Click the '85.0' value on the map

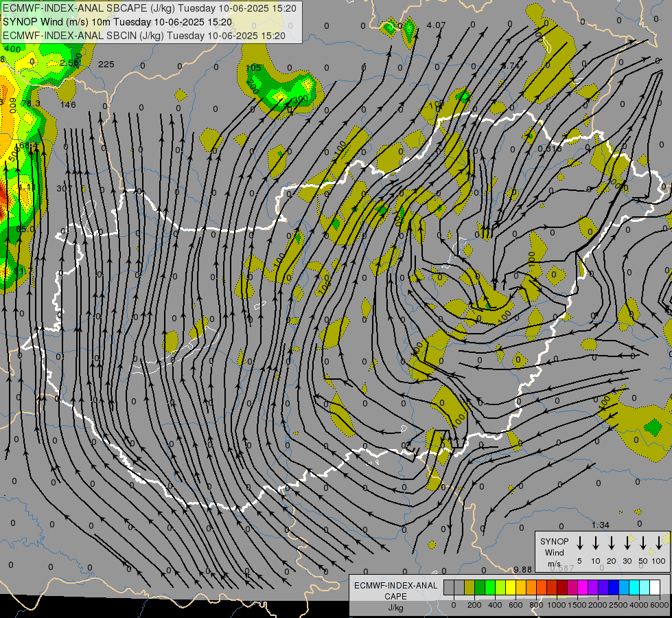25,229
